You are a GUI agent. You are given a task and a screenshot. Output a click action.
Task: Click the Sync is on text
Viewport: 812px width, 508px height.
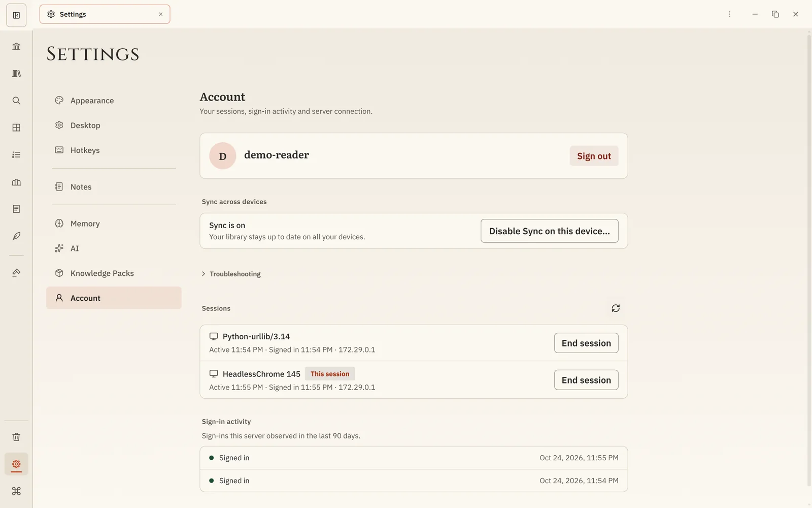coord(227,225)
